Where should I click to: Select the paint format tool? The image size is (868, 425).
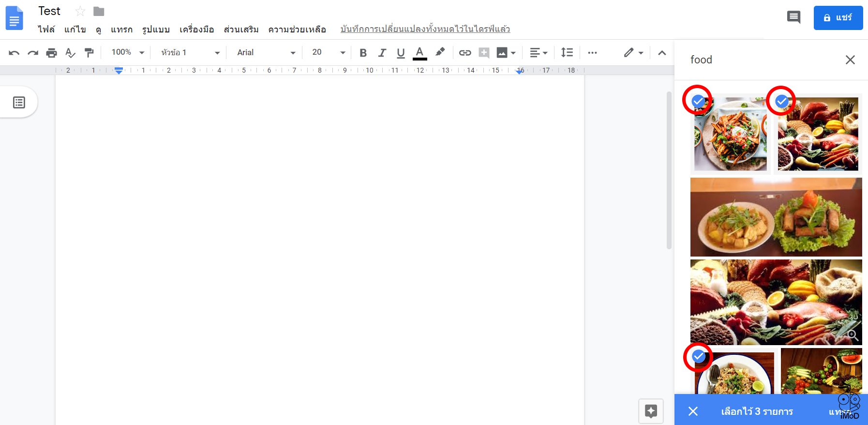coord(89,52)
